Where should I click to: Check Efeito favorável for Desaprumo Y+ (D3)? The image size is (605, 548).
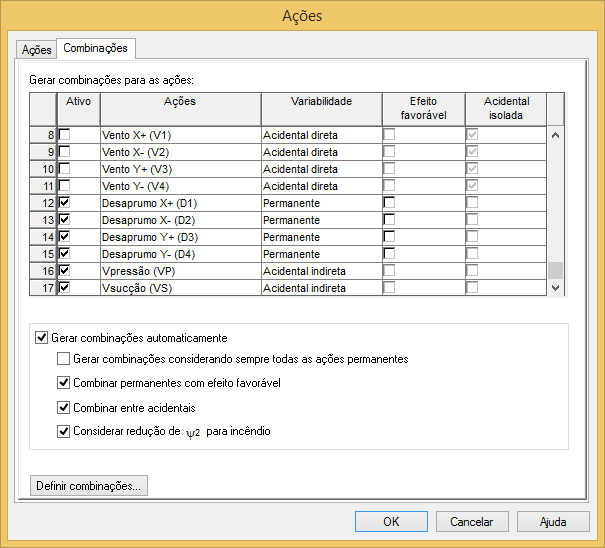coord(389,237)
